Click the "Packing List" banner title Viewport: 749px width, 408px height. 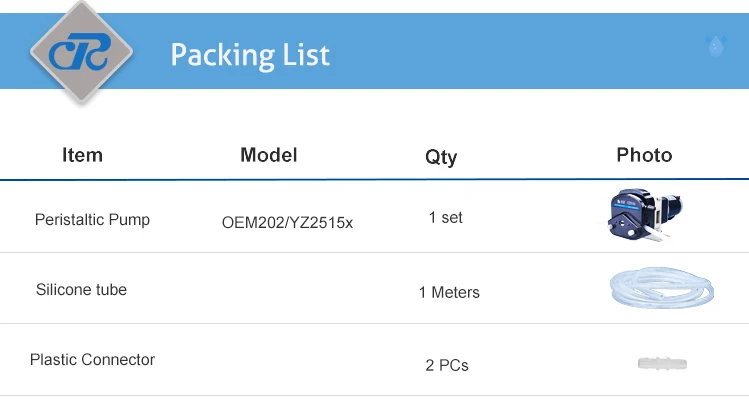[250, 54]
